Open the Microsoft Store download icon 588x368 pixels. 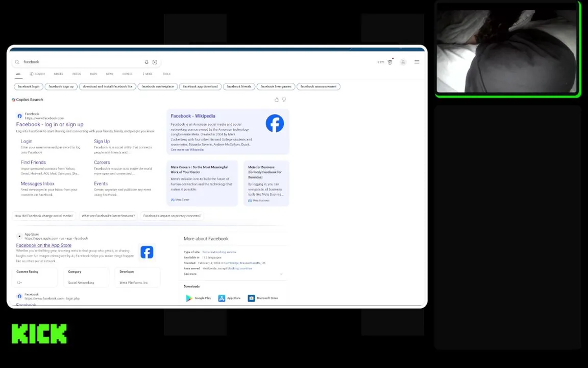pyautogui.click(x=251, y=298)
